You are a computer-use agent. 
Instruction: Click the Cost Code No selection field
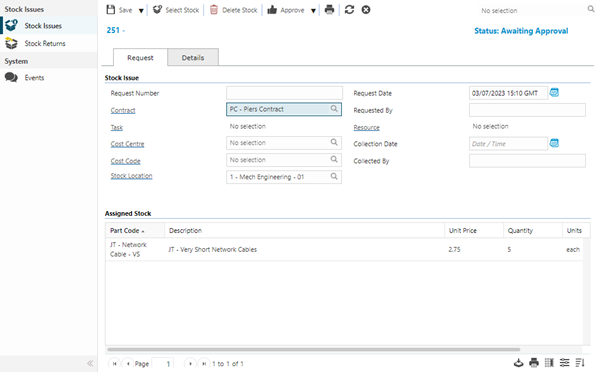284,160
